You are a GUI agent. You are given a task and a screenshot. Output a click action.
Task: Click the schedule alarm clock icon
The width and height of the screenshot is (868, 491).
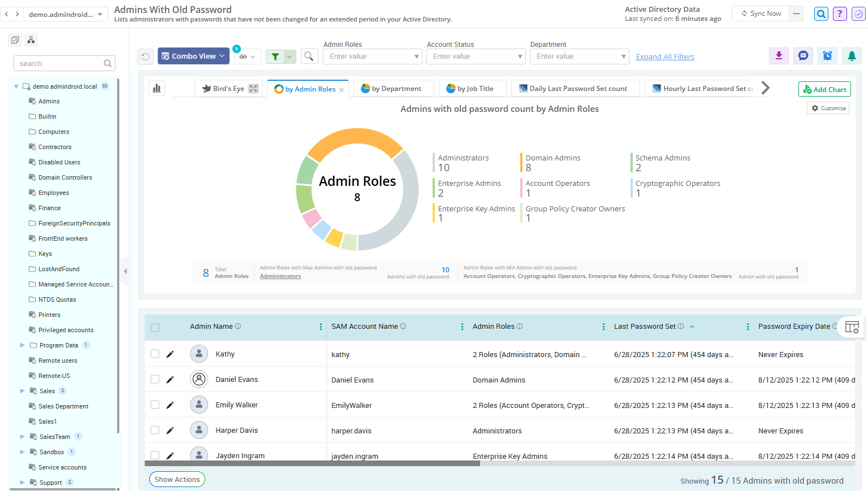tap(827, 55)
